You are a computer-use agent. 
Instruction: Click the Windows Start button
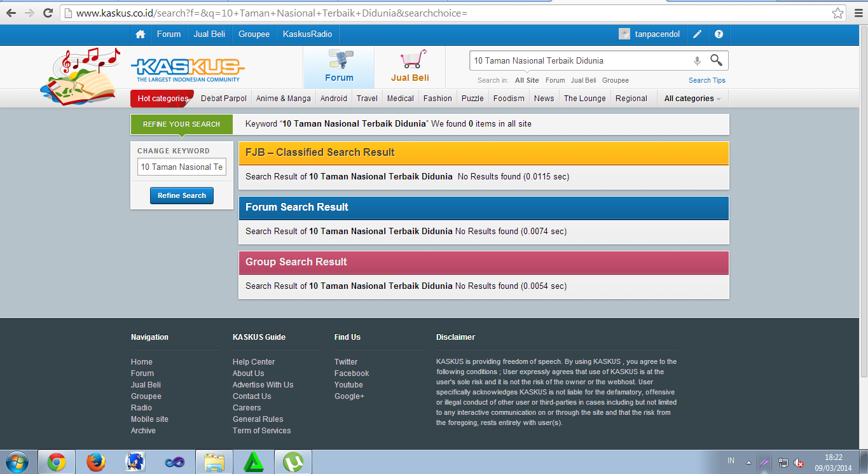click(17, 462)
